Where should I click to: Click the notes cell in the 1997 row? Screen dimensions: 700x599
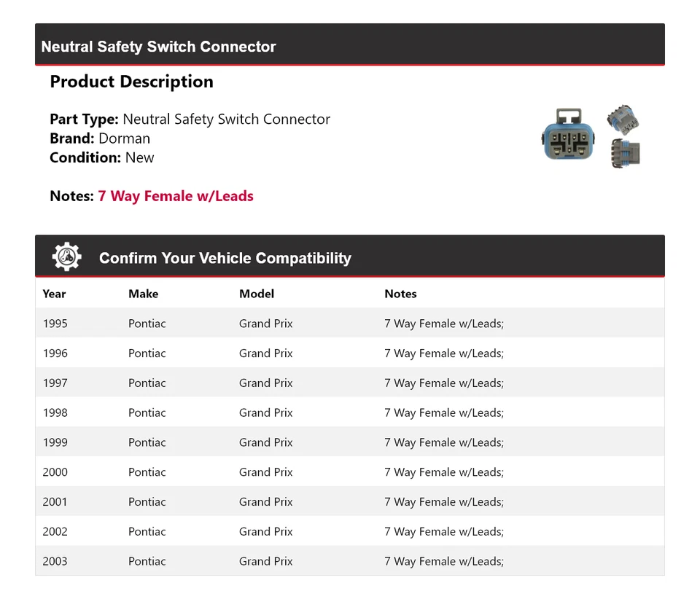click(443, 383)
